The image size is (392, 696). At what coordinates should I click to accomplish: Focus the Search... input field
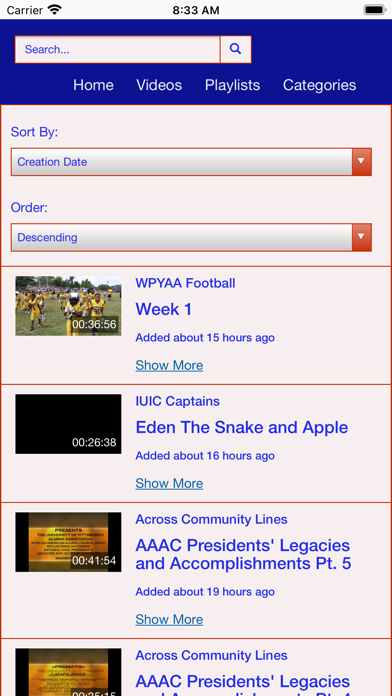(x=118, y=49)
